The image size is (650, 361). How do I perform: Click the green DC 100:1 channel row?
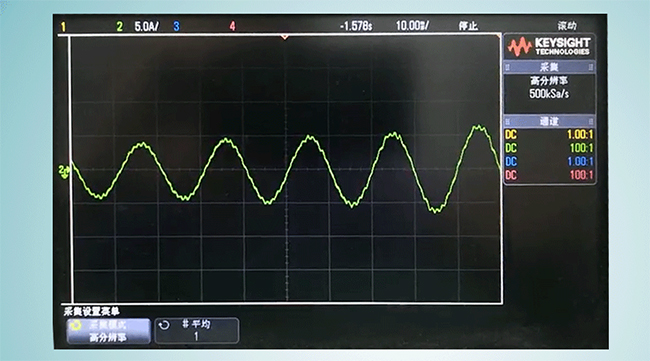pos(549,148)
